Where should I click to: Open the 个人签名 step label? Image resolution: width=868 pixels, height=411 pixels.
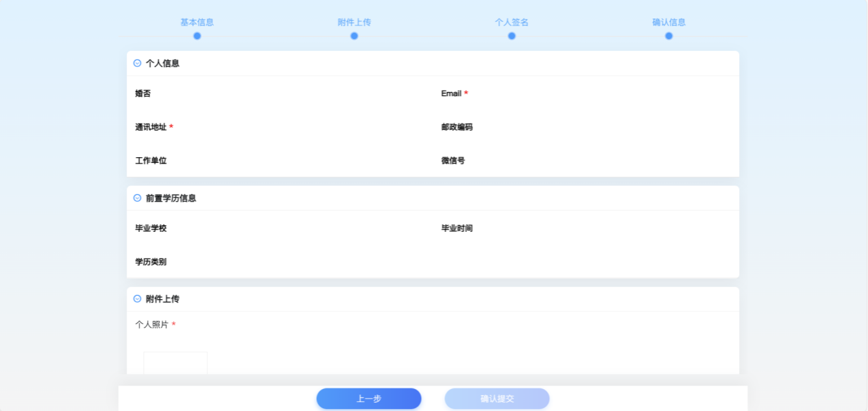pos(511,22)
